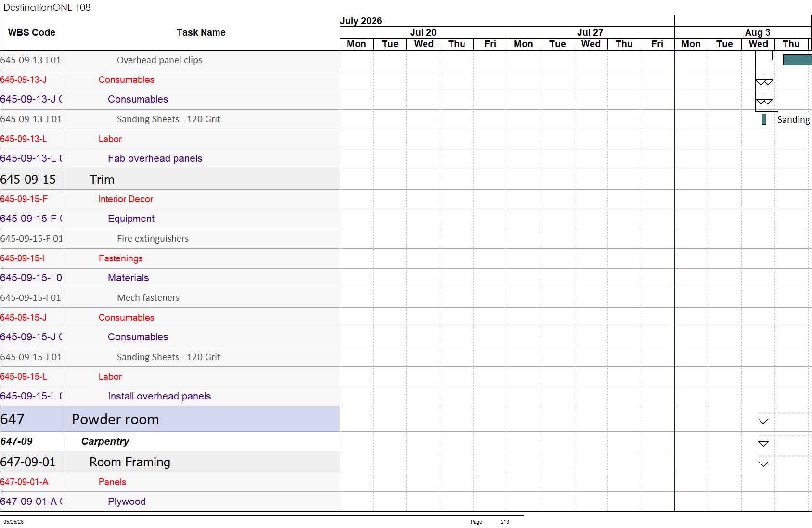Click the Room Framing summary milestone triangle
The height and width of the screenshot is (528, 812).
click(763, 464)
